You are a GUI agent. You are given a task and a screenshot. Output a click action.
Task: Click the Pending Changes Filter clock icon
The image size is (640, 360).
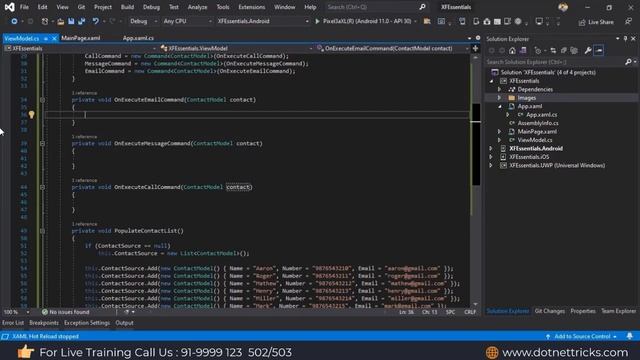point(538,51)
